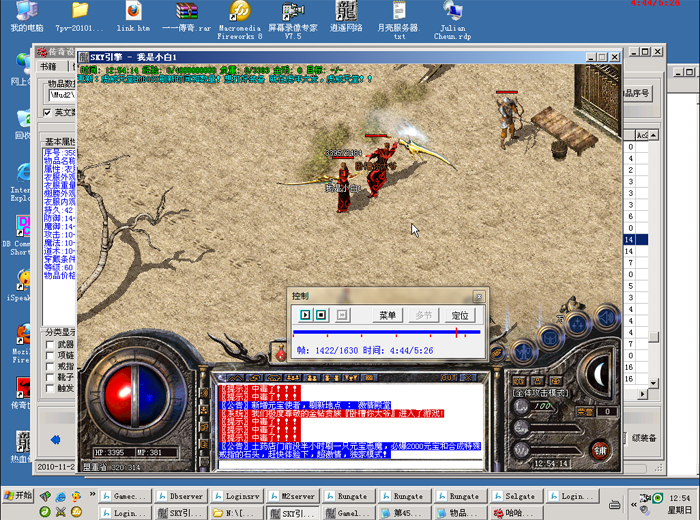Click the blue back arrow in the back window
Screen dimensions: 700x520
[55, 440]
